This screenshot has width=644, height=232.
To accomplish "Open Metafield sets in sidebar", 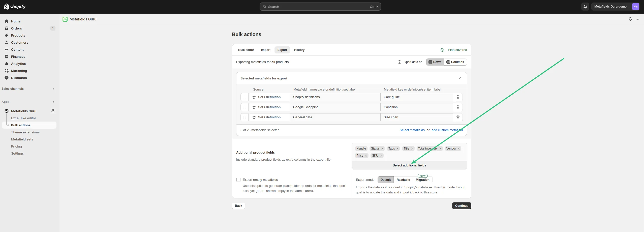I will click(22, 139).
